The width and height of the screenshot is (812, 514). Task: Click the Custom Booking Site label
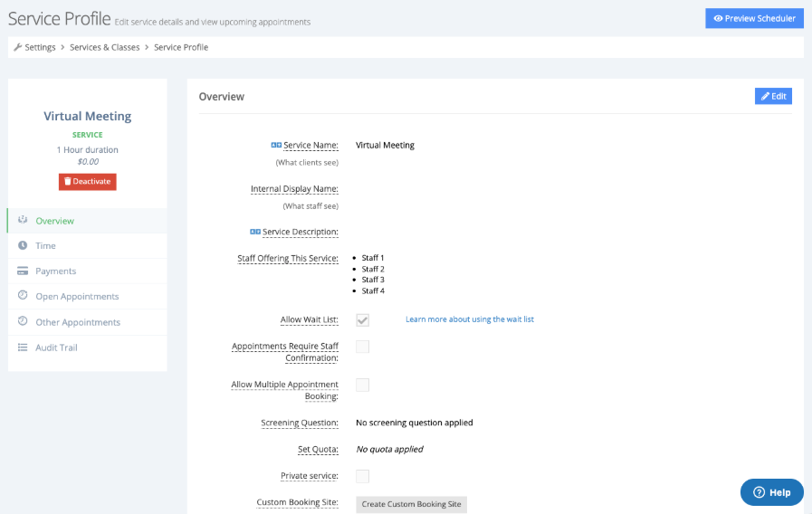click(297, 502)
